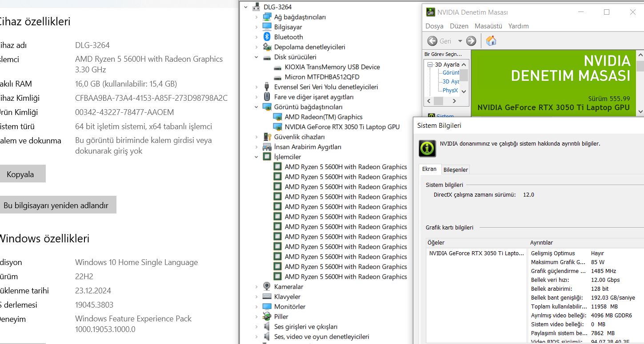Click the Windows 10 Home Single Language text
This screenshot has height=344, width=644.
click(x=136, y=262)
